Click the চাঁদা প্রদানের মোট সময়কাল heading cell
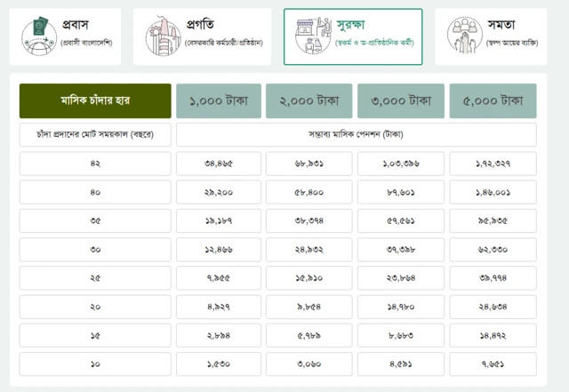 95,135
